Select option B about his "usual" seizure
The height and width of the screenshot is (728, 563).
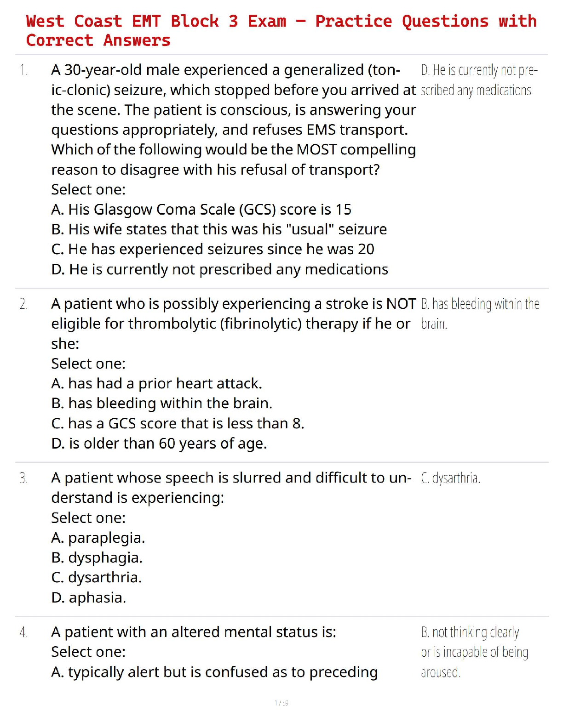pyautogui.click(x=219, y=229)
